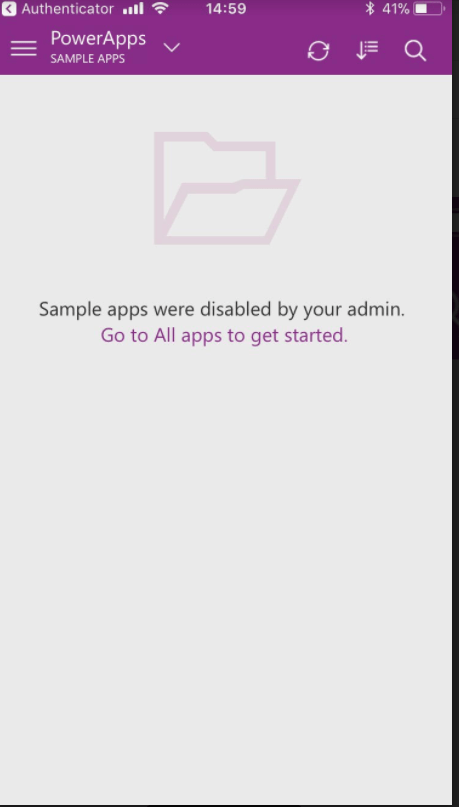Click the Bluetooth status icon

[369, 8]
